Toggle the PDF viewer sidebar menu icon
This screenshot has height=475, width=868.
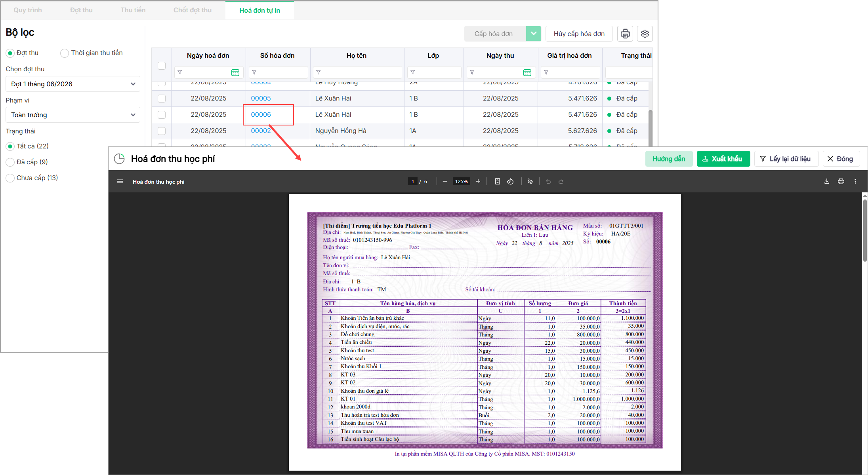pos(120,182)
